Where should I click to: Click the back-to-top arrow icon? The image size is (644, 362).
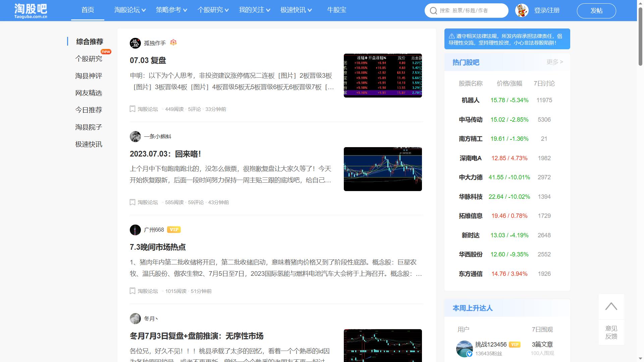pyautogui.click(x=611, y=306)
